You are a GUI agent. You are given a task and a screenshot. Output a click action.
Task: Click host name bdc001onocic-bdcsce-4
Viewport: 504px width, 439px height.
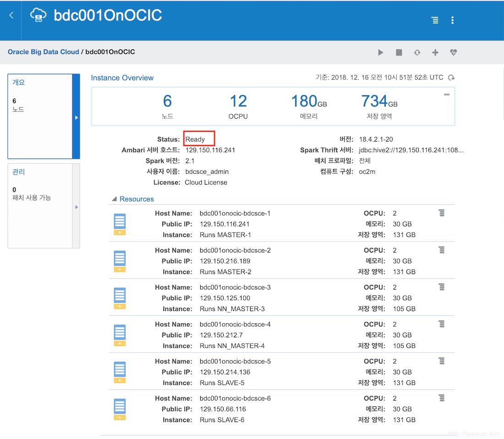[x=235, y=324]
